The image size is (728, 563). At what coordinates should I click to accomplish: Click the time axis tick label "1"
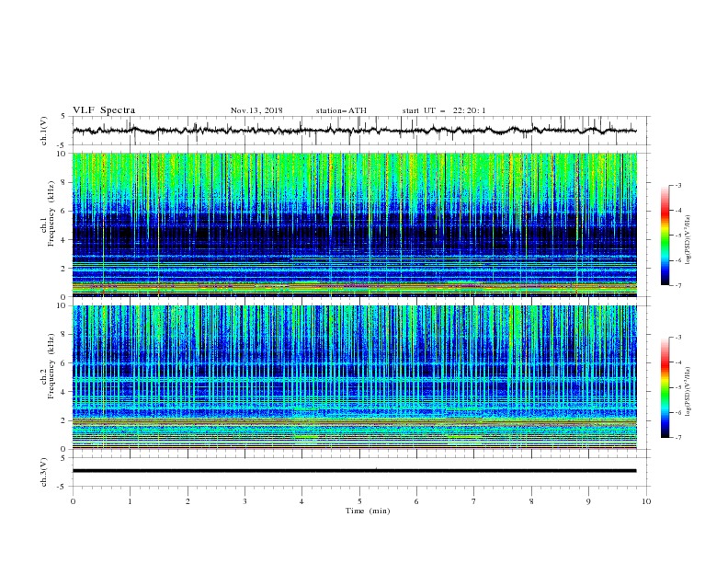point(131,501)
